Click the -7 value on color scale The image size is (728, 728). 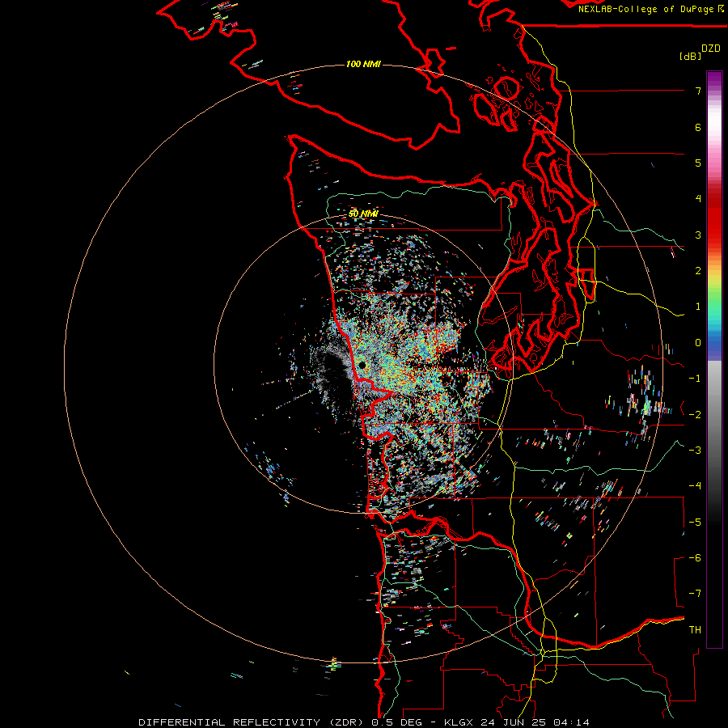pyautogui.click(x=695, y=594)
